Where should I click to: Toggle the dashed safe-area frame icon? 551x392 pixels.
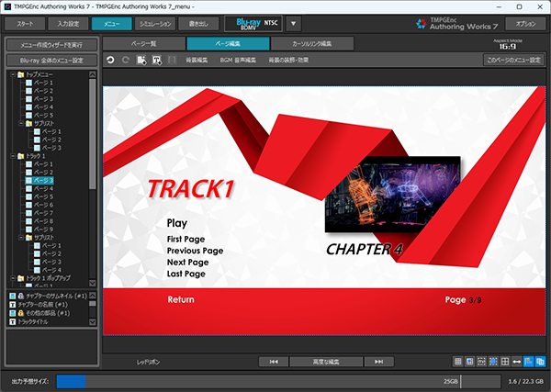pos(481,362)
